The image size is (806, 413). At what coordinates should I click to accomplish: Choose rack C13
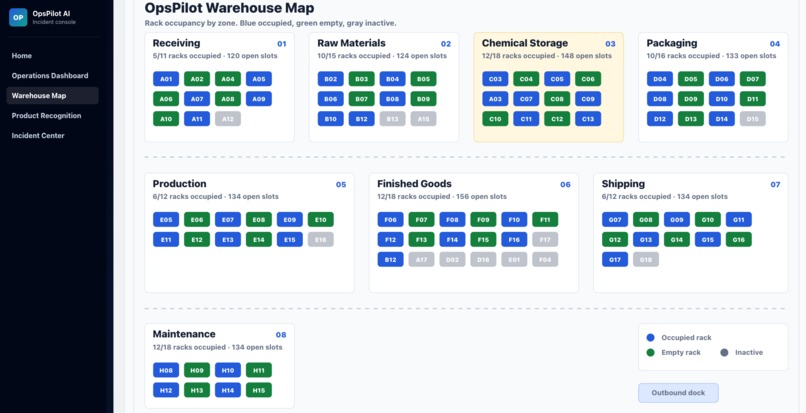588,119
